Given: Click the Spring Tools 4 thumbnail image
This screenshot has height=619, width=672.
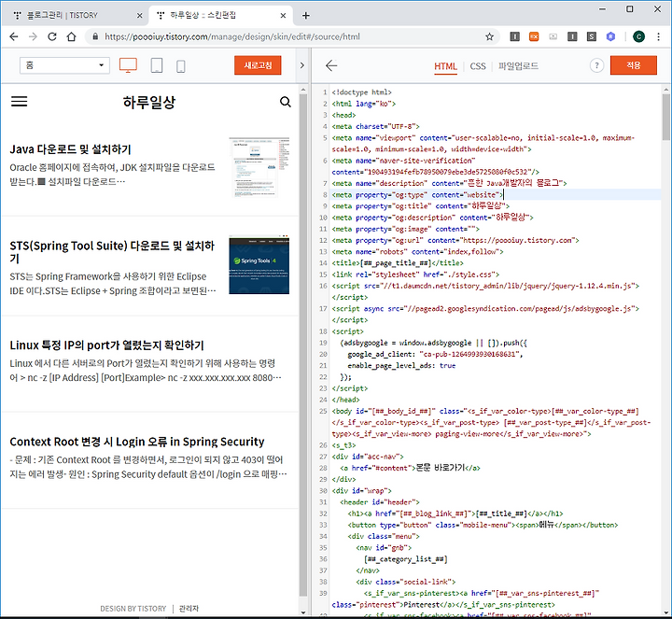Looking at the screenshot, I should click(x=259, y=264).
